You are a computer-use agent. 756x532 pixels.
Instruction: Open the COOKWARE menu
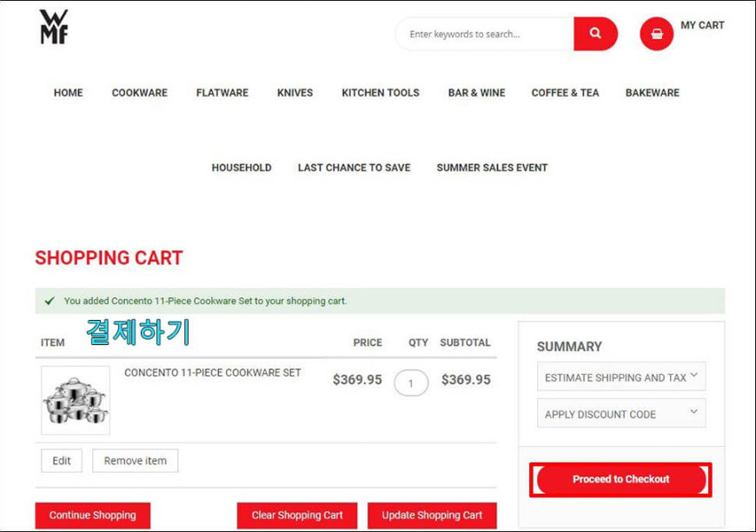139,93
